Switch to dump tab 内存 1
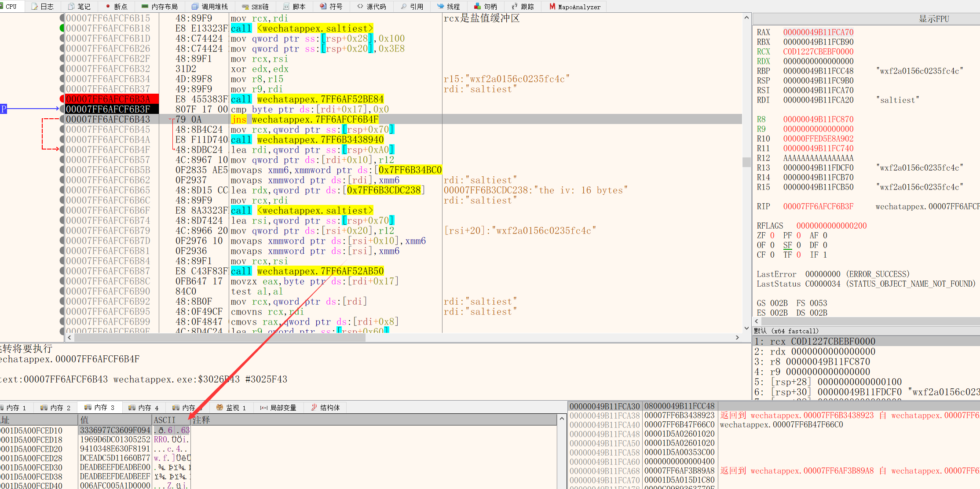Image resolution: width=980 pixels, height=489 pixels. [13, 408]
